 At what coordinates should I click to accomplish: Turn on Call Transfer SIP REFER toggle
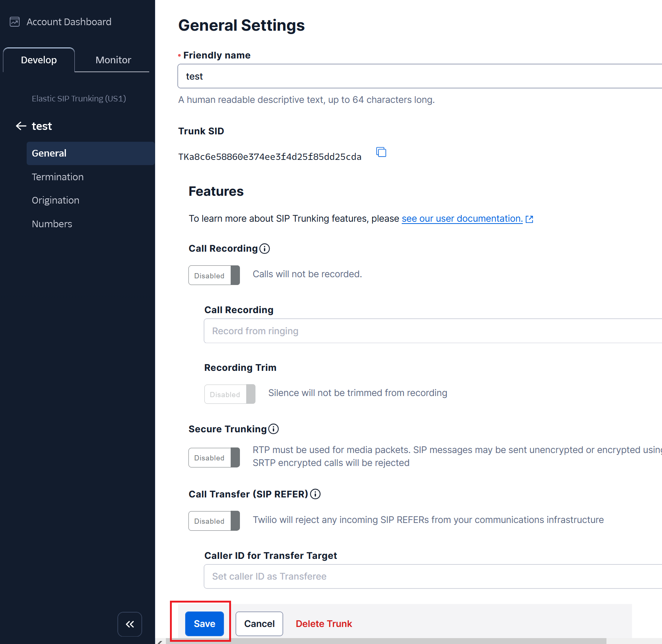click(x=214, y=521)
